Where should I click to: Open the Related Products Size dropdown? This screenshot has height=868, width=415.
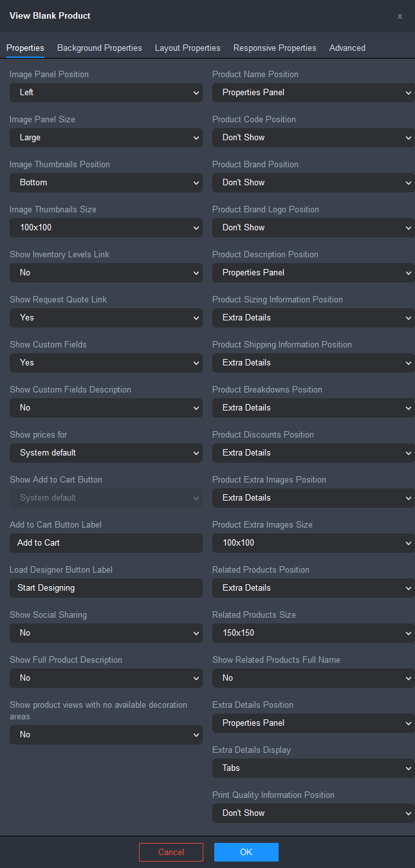313,633
